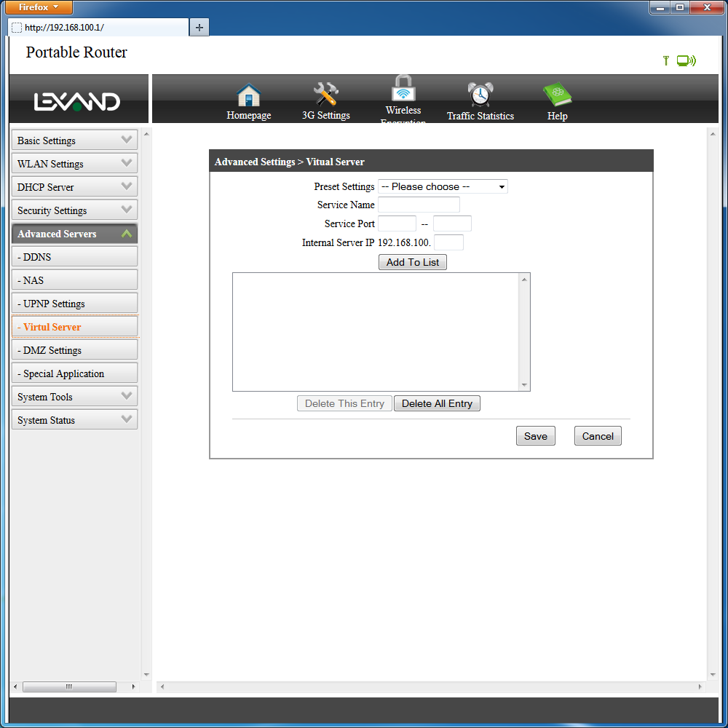Viewport: 728px width, 728px height.
Task: Open Special Application submenu item
Action: tap(74, 373)
